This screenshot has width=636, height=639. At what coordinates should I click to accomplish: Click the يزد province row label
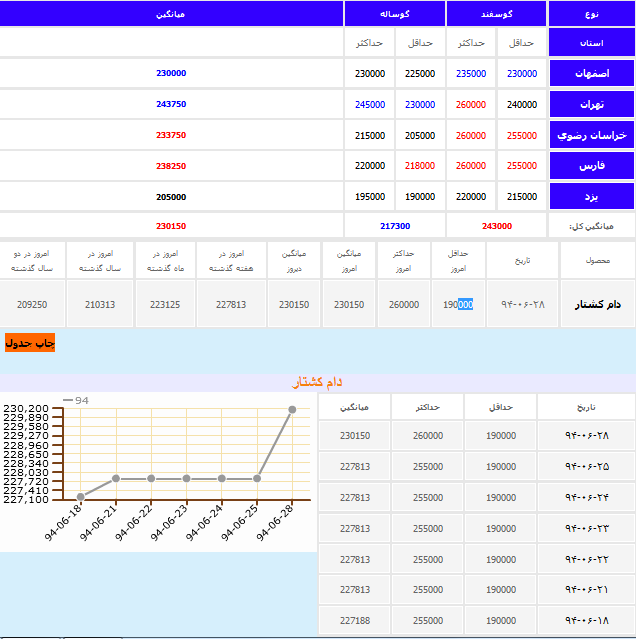click(x=592, y=196)
